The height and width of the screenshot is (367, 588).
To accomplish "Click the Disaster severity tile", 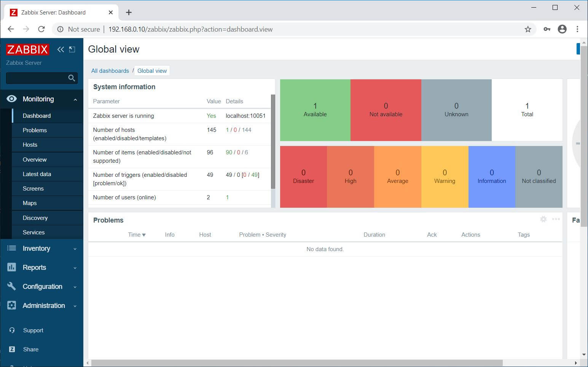I will 303,177.
